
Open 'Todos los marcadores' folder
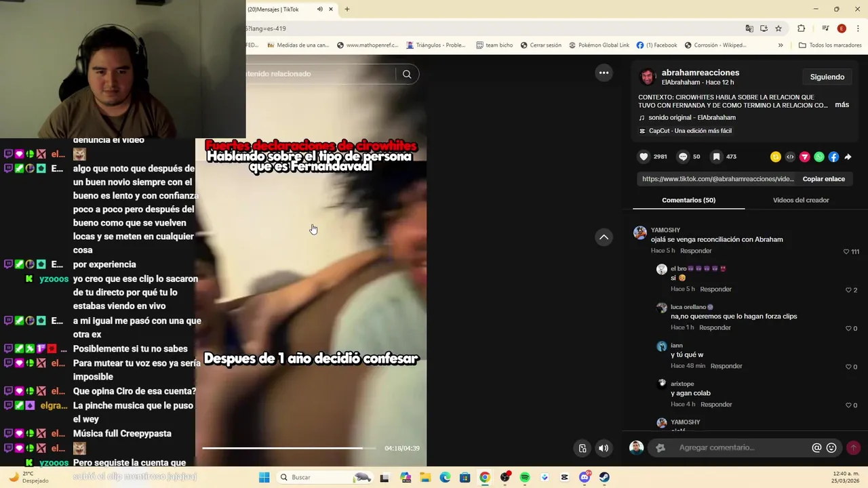[830, 45]
